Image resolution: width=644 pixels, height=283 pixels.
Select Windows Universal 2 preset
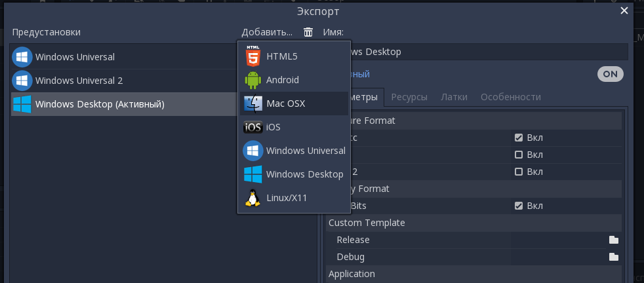79,81
